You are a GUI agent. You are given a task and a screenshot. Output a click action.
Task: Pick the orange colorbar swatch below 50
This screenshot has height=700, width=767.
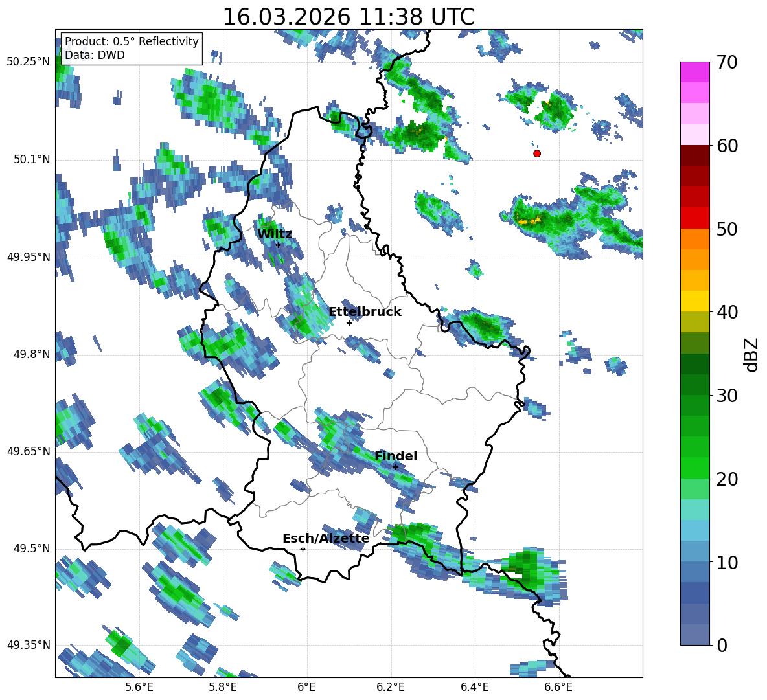pos(694,238)
